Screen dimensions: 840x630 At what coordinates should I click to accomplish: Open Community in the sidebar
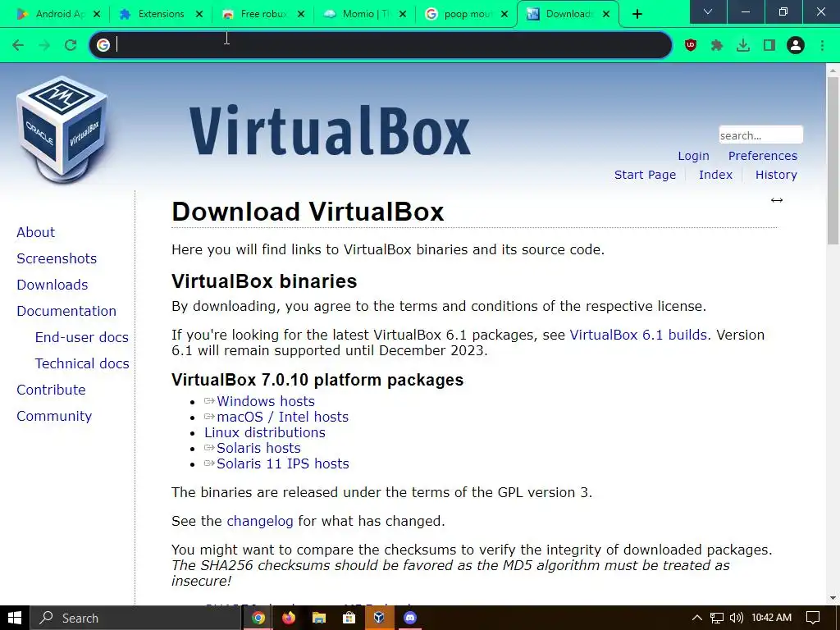click(54, 416)
